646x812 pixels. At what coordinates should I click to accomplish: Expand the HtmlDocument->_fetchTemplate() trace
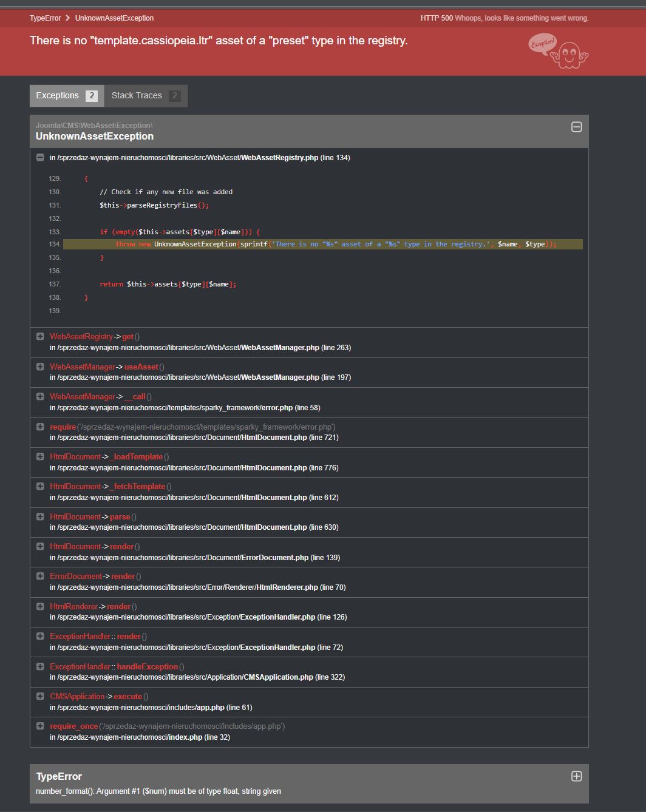(x=40, y=486)
